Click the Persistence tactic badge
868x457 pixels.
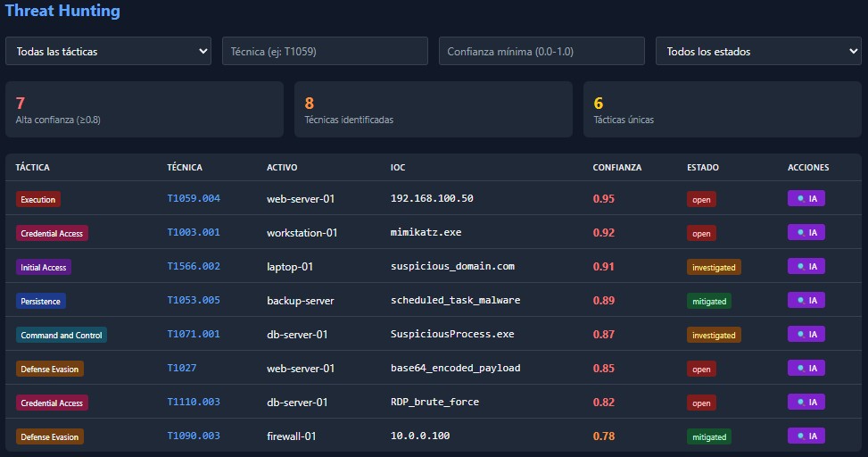click(x=41, y=301)
